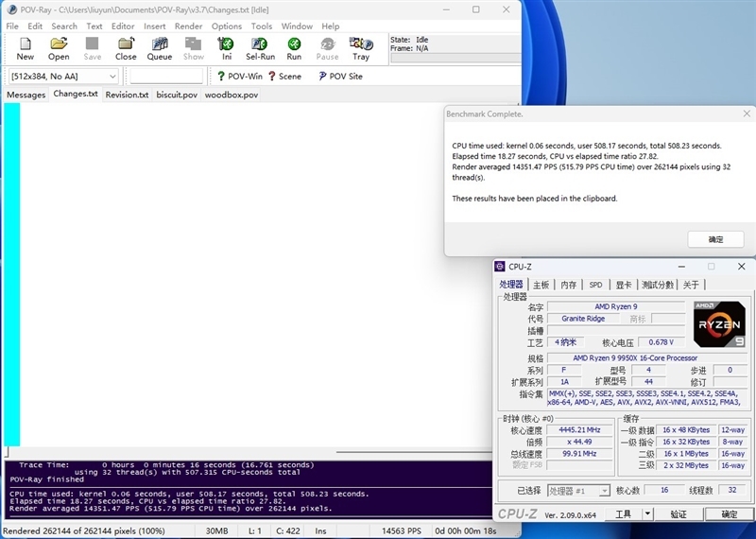Viewport: 756px width, 539px height.
Task: Expand the CPU-Z processor selection dropdown
Action: 579,491
